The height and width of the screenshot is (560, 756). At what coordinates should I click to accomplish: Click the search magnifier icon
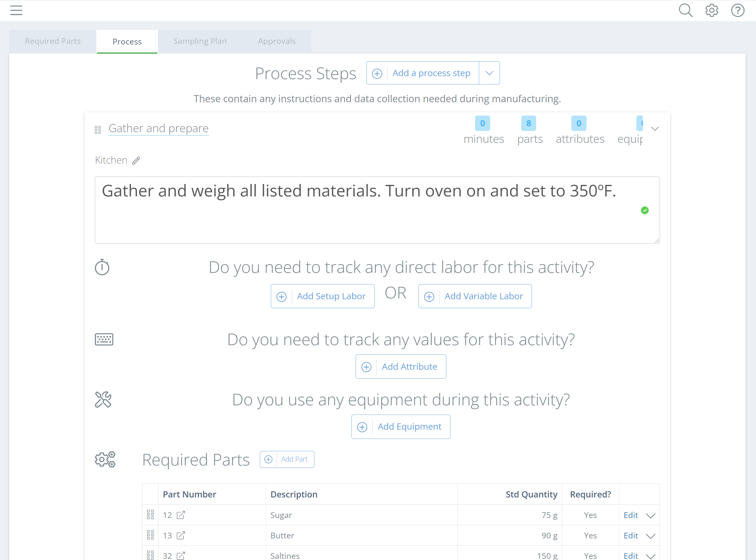pos(685,10)
